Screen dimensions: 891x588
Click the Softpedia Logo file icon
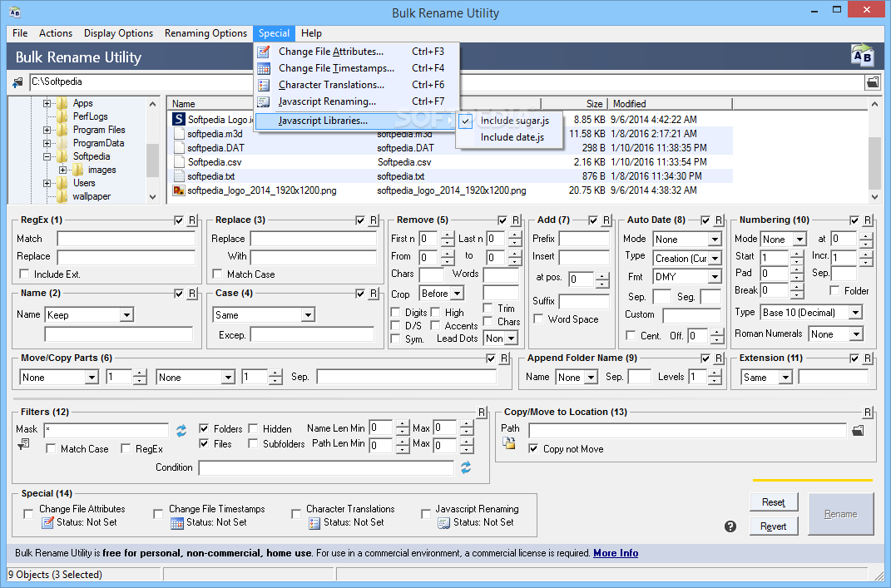pos(179,119)
